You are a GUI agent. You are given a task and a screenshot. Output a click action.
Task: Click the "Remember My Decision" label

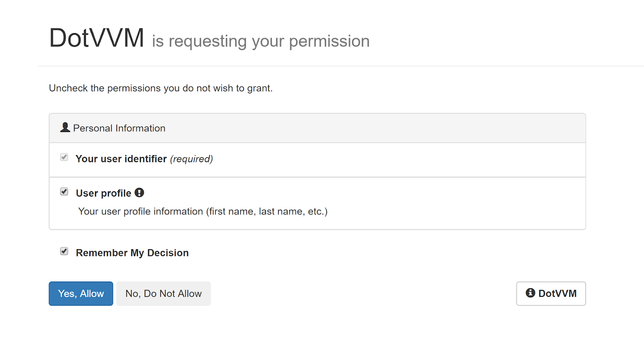point(132,253)
